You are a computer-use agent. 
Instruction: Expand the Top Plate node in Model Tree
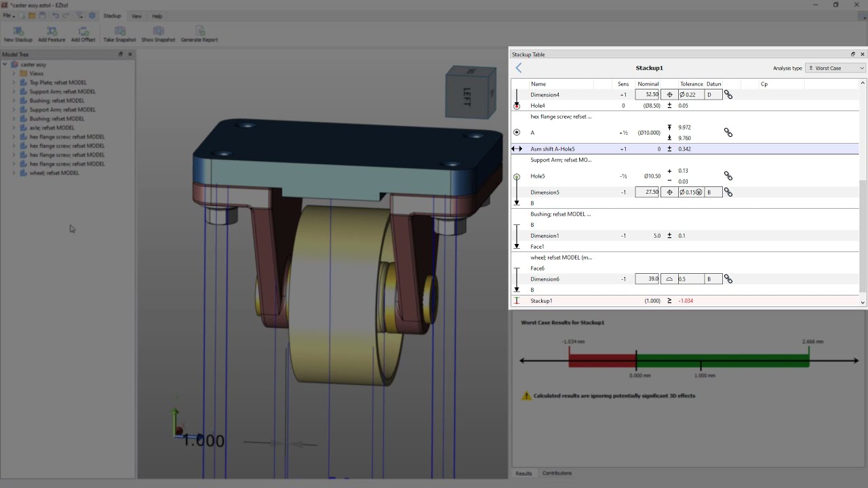coord(14,83)
